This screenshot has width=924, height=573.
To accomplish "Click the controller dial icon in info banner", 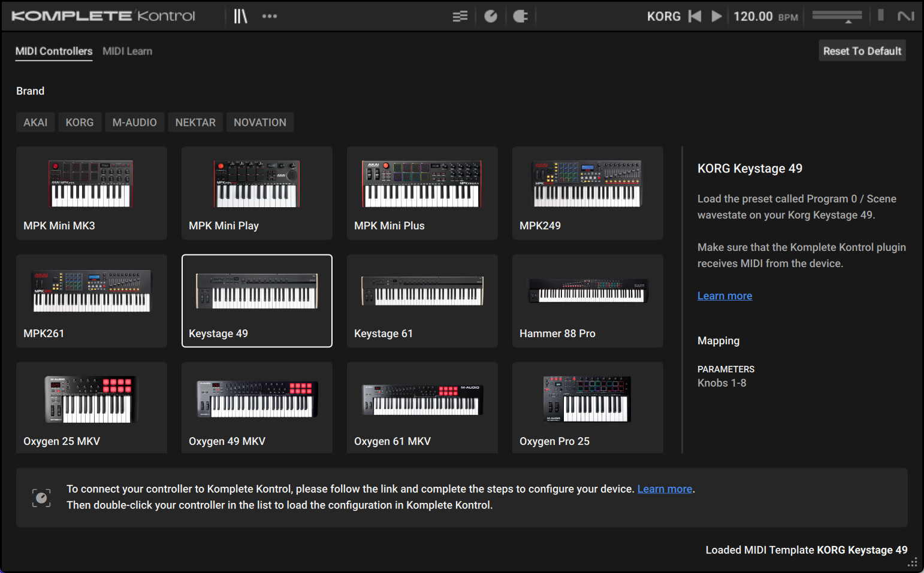I will tap(41, 498).
